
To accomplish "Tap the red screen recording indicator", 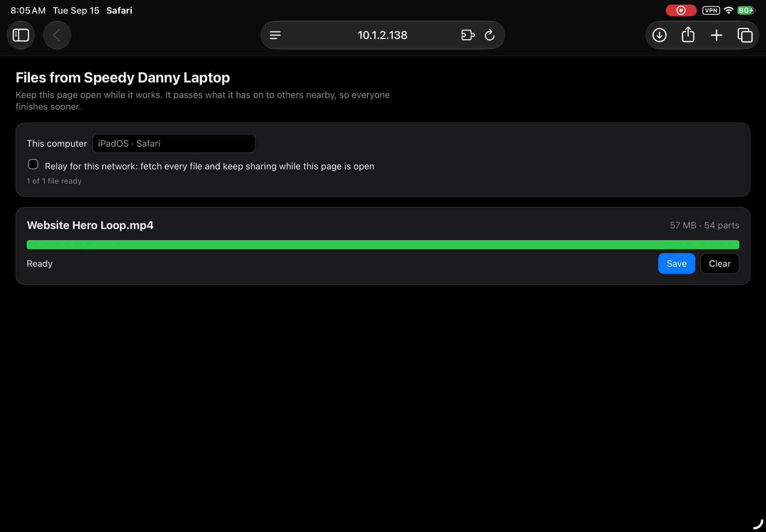I will 681,10.
